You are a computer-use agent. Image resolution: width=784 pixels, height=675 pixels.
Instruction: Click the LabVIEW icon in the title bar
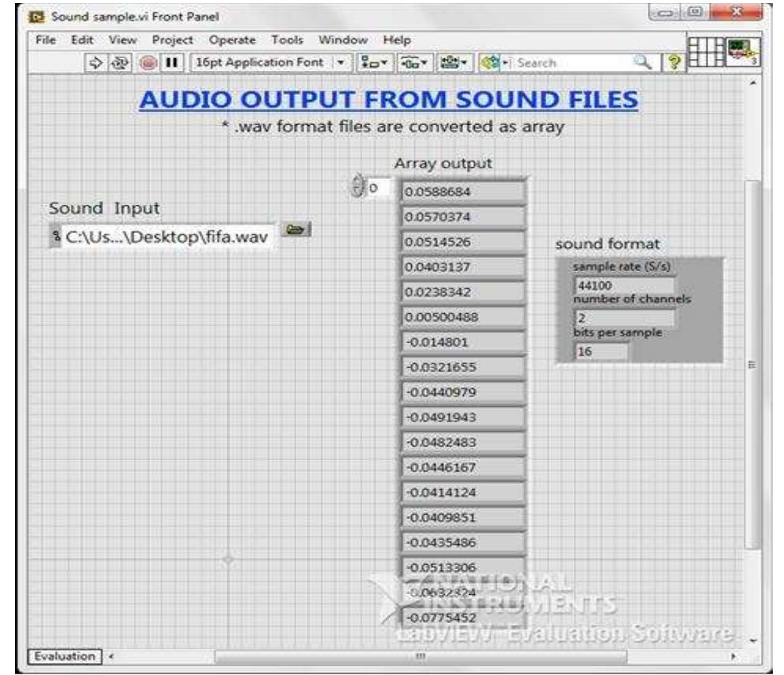pos(37,16)
